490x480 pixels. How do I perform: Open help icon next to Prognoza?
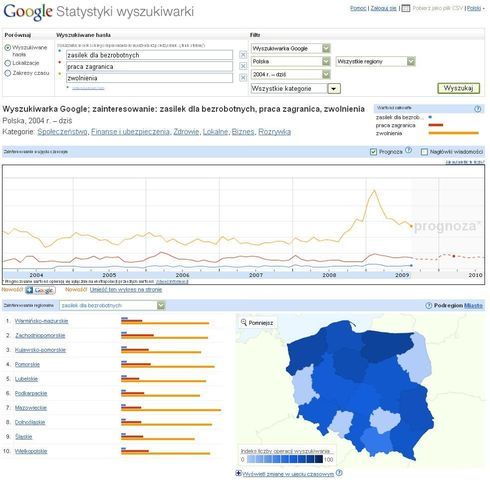[x=408, y=151]
